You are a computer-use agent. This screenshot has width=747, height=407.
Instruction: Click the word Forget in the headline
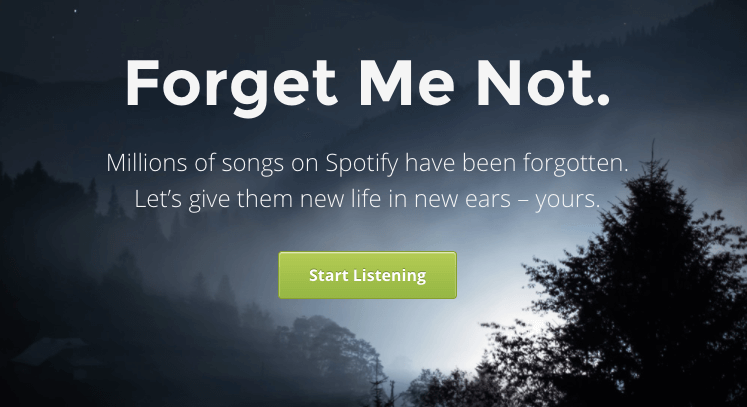(232, 86)
